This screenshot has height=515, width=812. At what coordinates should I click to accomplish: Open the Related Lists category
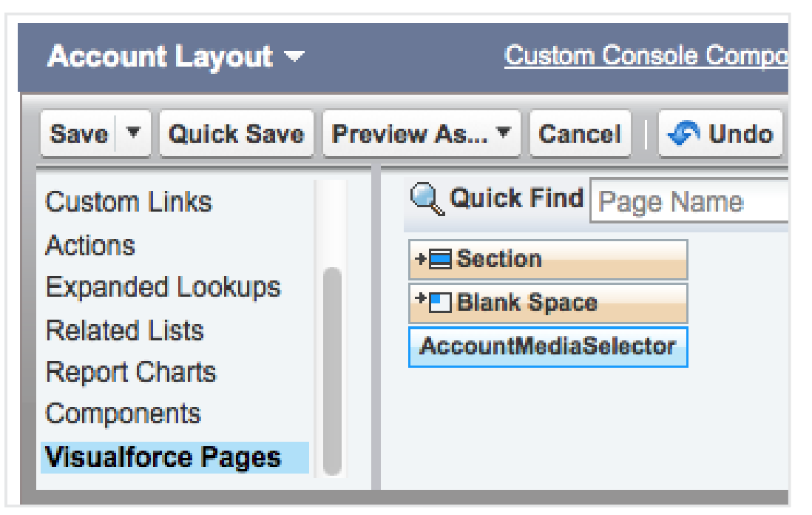pyautogui.click(x=124, y=330)
